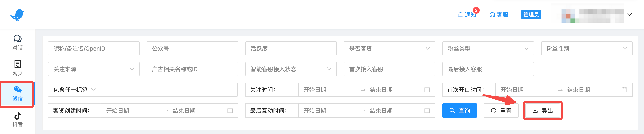Image resolution: width=644 pixels, height=134 pixels.
Task: Click the 管理员 admin badge
Action: (531, 14)
